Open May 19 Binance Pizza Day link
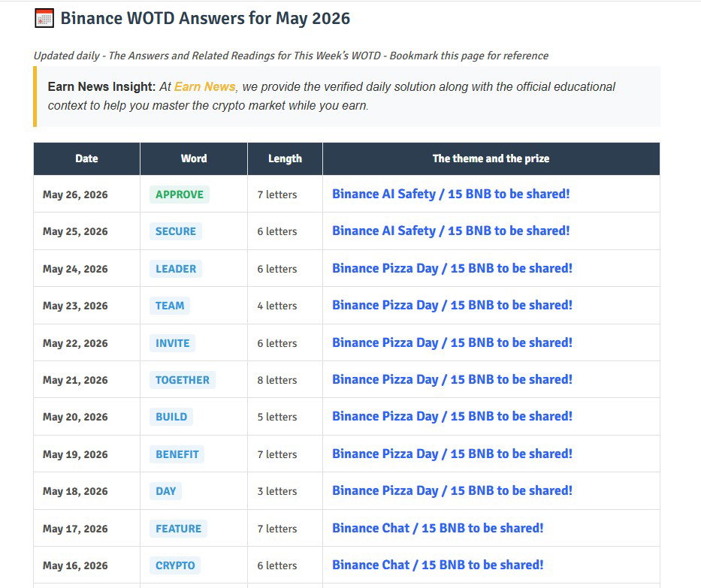Image resolution: width=701 pixels, height=588 pixels. 452,454
